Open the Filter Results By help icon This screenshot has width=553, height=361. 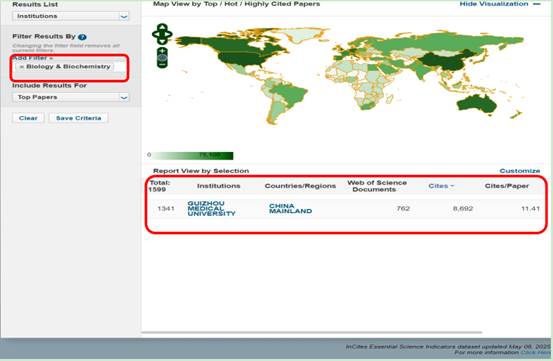pos(82,37)
